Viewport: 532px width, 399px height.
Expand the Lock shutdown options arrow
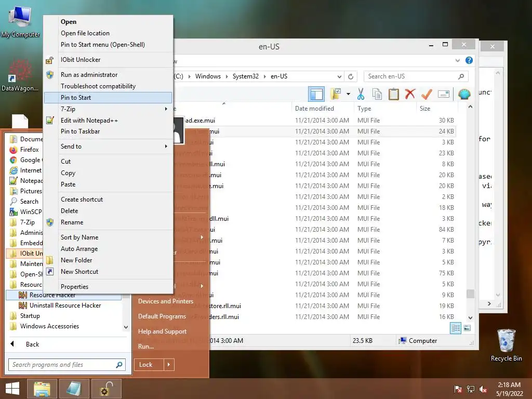(169, 365)
